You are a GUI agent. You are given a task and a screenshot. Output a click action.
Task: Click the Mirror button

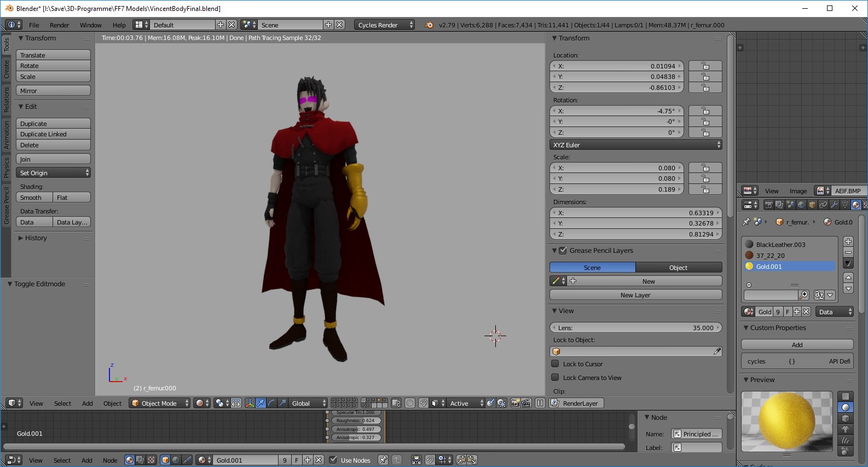point(53,91)
